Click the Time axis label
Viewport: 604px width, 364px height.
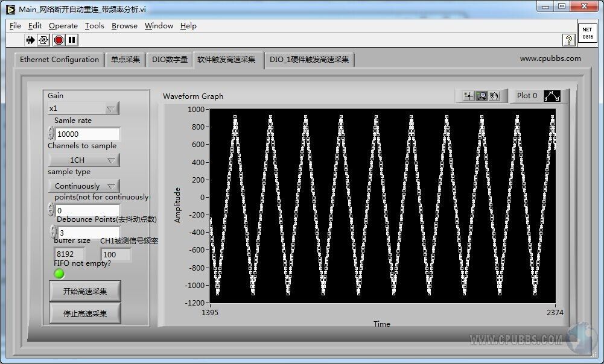(x=382, y=324)
